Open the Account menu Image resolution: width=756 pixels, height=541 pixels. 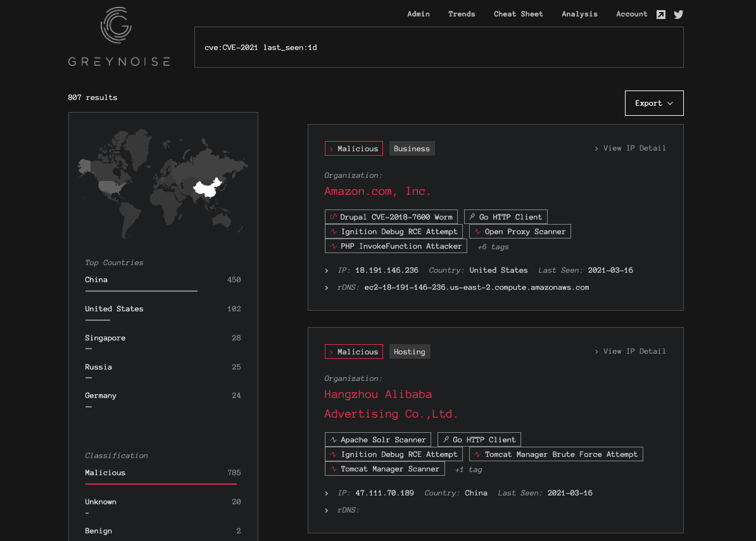click(x=632, y=14)
